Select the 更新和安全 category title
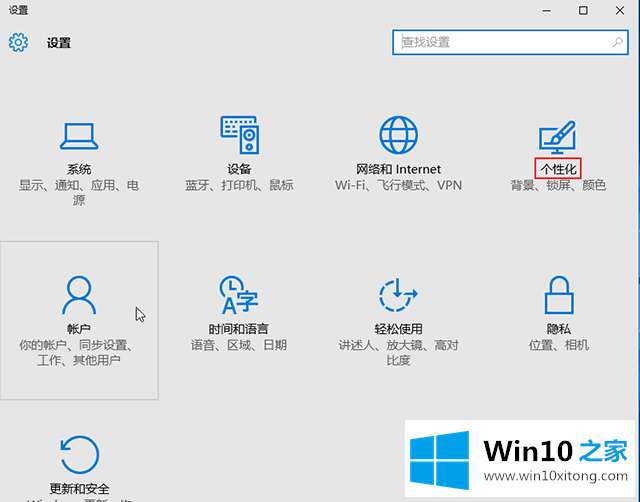 [80, 489]
